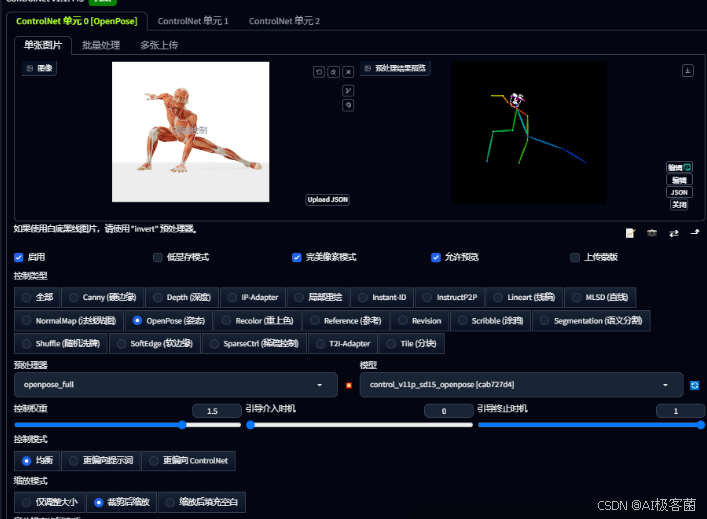
Task: Select the OpenPose (姿态) control type
Action: click(169, 321)
